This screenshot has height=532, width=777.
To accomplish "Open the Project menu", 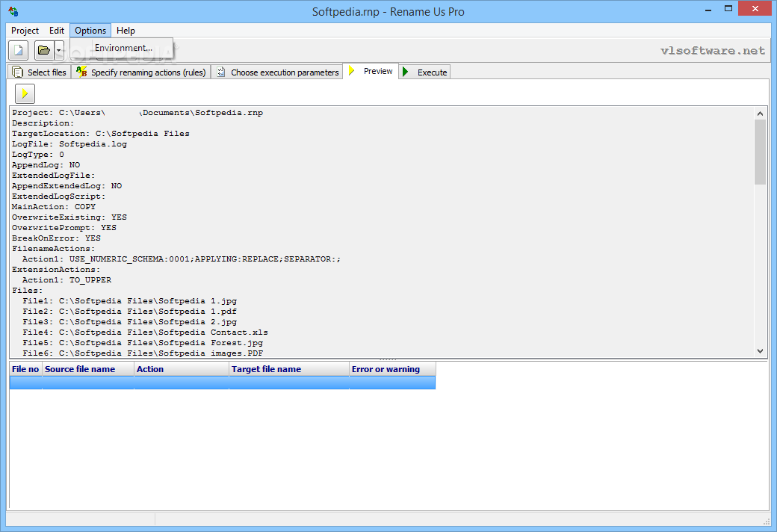I will click(25, 31).
